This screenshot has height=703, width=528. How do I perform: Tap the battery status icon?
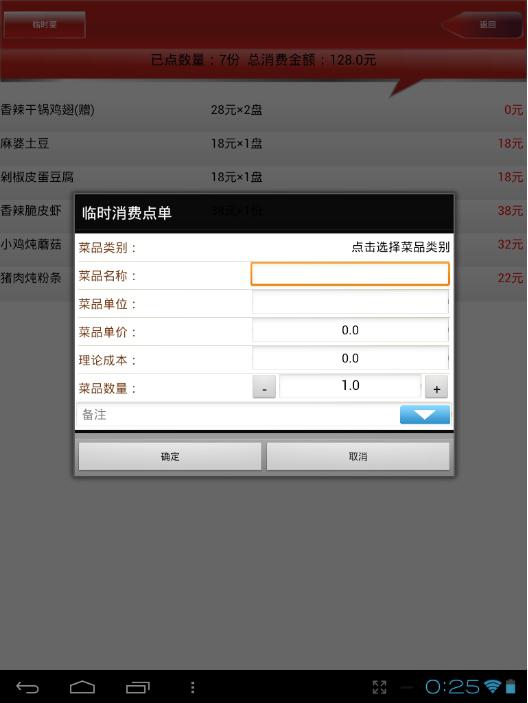click(x=511, y=686)
